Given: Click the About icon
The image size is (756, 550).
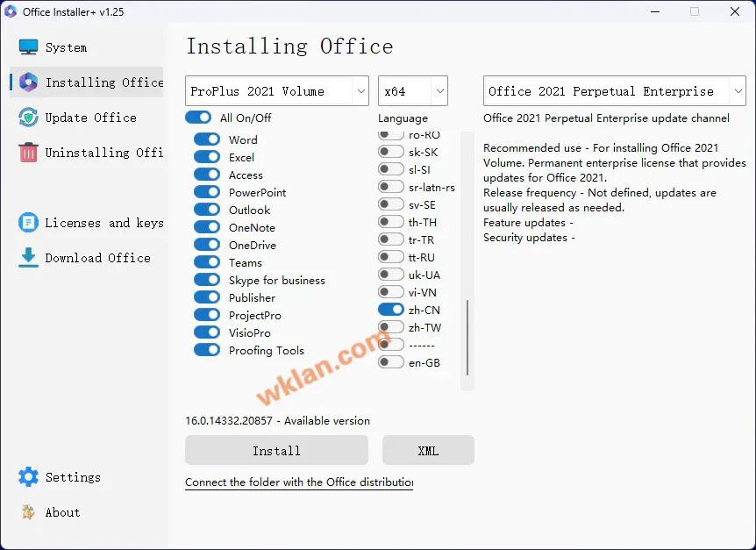Looking at the screenshot, I should click(x=28, y=512).
